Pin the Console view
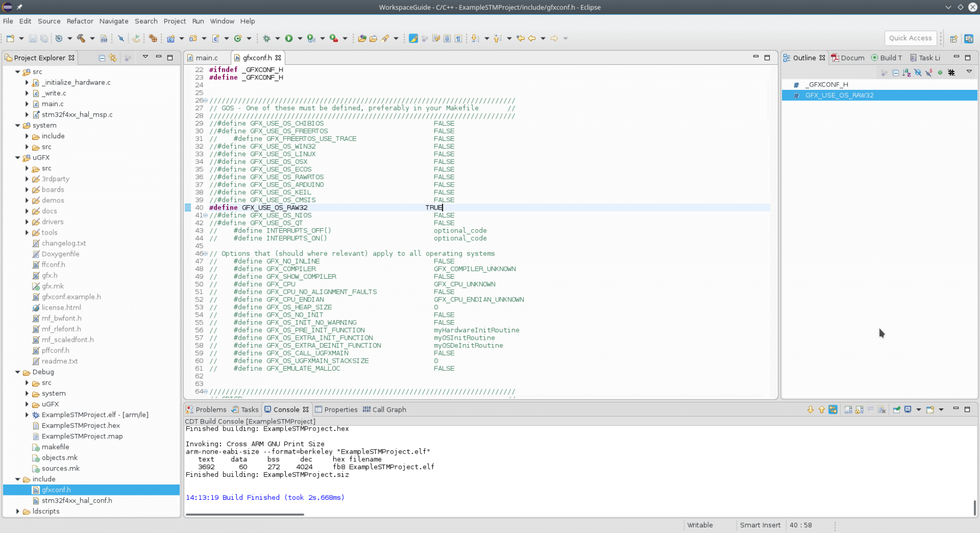 pyautogui.click(x=897, y=409)
